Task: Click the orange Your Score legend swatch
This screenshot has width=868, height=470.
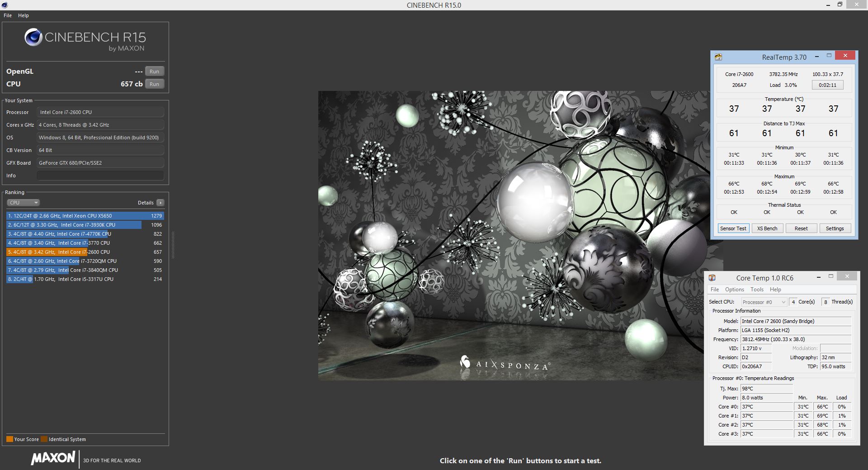Action: pyautogui.click(x=9, y=439)
